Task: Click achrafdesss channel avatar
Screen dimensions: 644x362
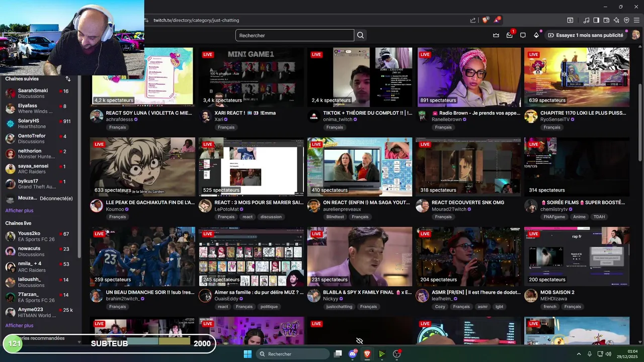Action: (97, 116)
